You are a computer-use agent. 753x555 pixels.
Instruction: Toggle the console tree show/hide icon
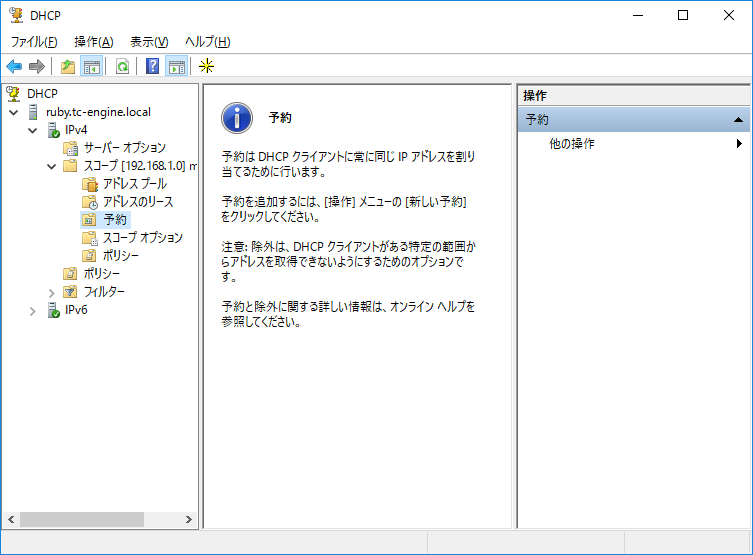91,66
